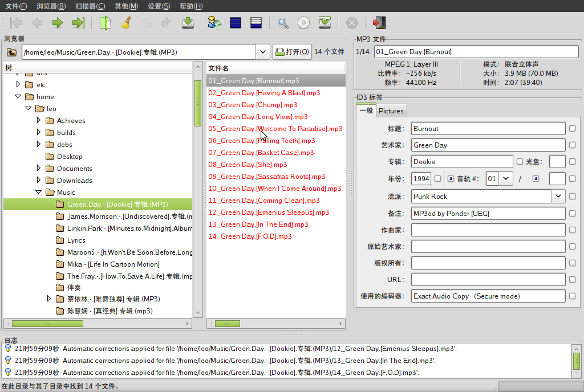584x392 pixels.
Task: Click into the 标题 field containing Burnout
Action: (x=488, y=129)
